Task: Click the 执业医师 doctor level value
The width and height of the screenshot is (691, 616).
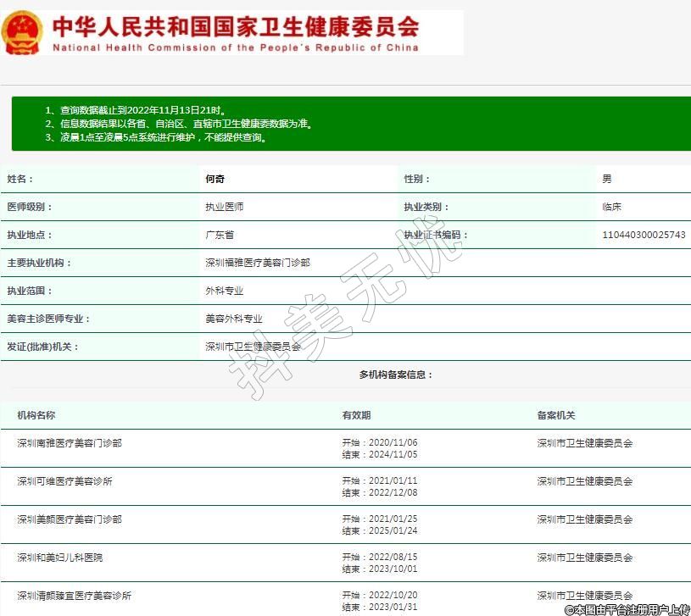Action: click(x=224, y=207)
